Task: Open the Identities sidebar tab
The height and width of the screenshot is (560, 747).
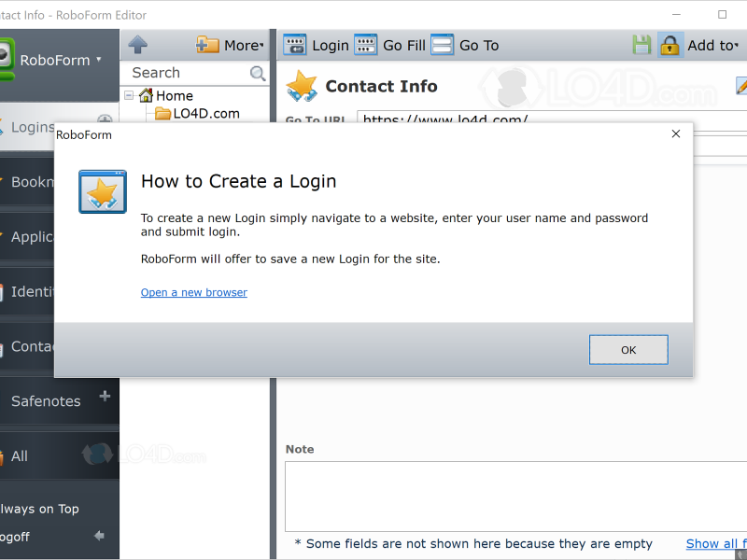Action: (28, 291)
